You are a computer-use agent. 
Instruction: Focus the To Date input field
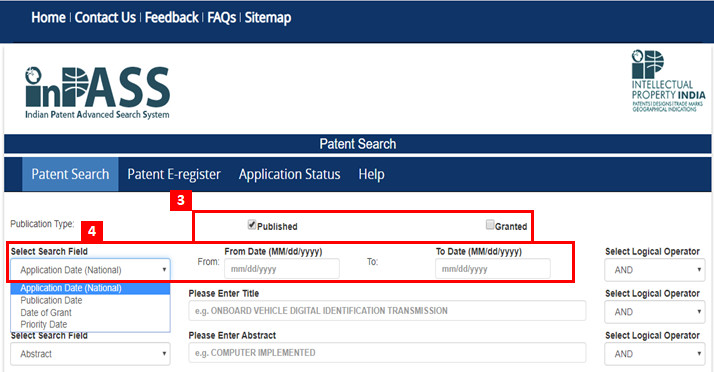pos(493,269)
